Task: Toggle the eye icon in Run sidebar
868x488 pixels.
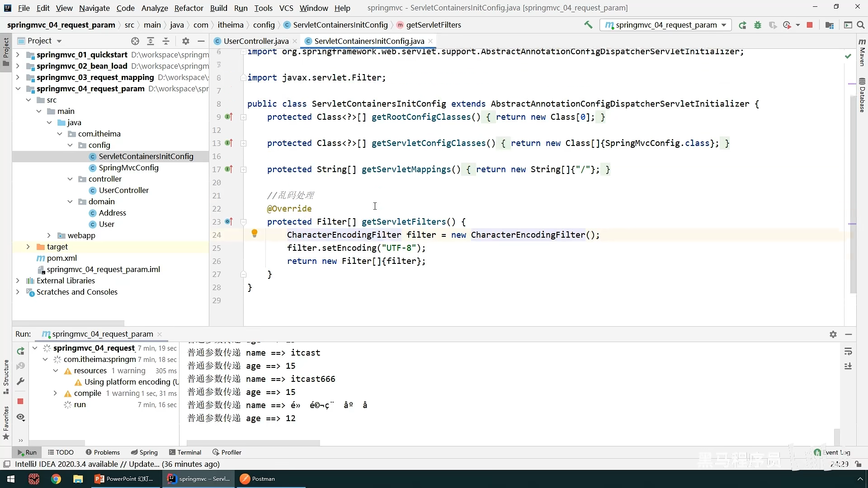Action: click(x=20, y=417)
